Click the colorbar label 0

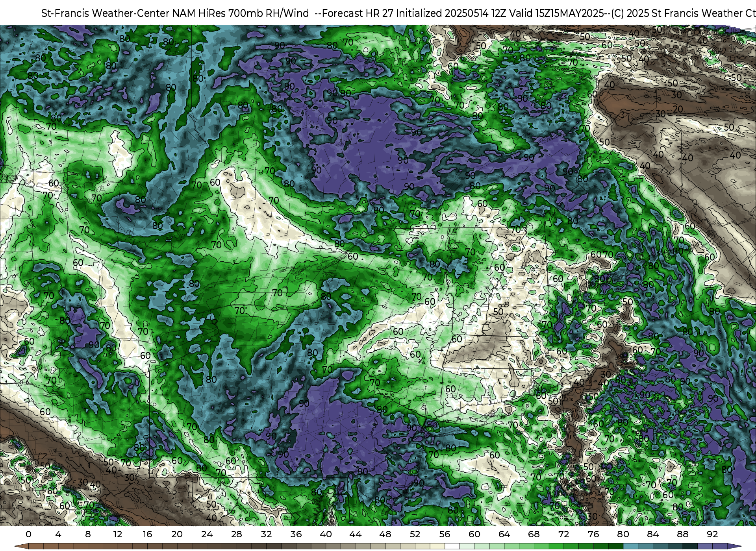pyautogui.click(x=28, y=534)
